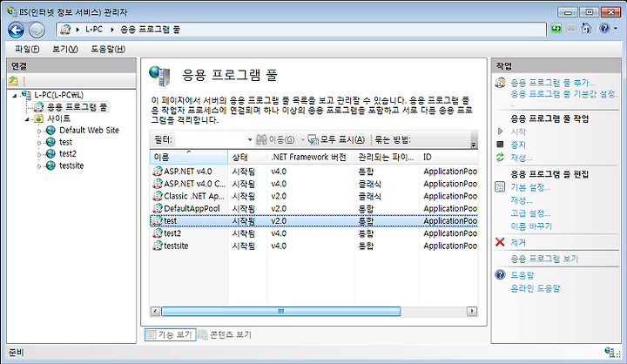627x364 pixels.
Task: Click the black stop square icon
Action: point(500,145)
